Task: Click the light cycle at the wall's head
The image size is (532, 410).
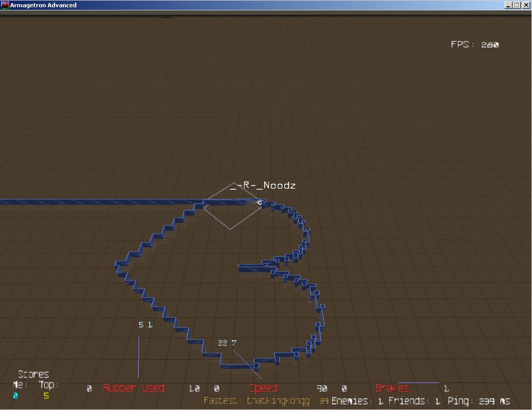Action: (260, 203)
